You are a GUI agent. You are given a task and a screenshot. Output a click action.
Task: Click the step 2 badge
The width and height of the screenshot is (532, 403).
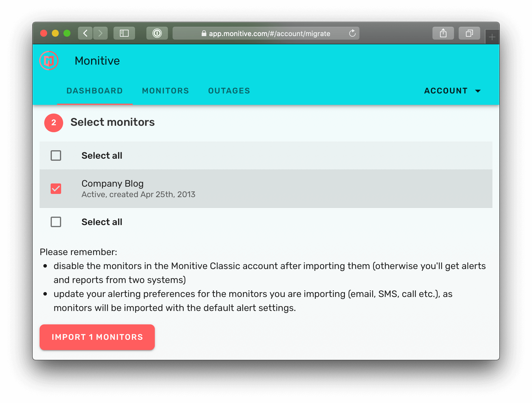53,123
